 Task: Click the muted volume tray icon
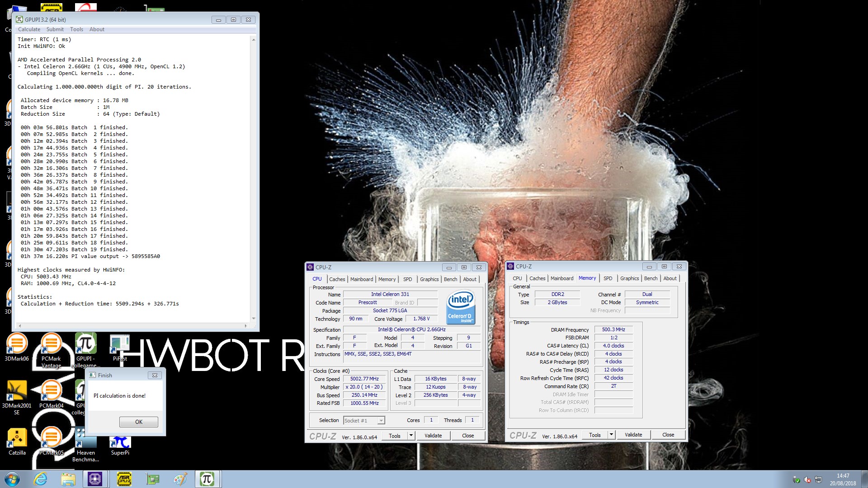807,480
